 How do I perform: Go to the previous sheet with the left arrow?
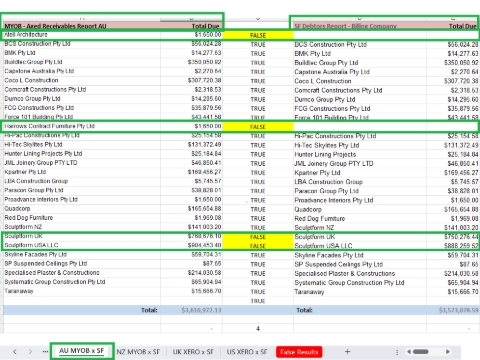pyautogui.click(x=15, y=352)
